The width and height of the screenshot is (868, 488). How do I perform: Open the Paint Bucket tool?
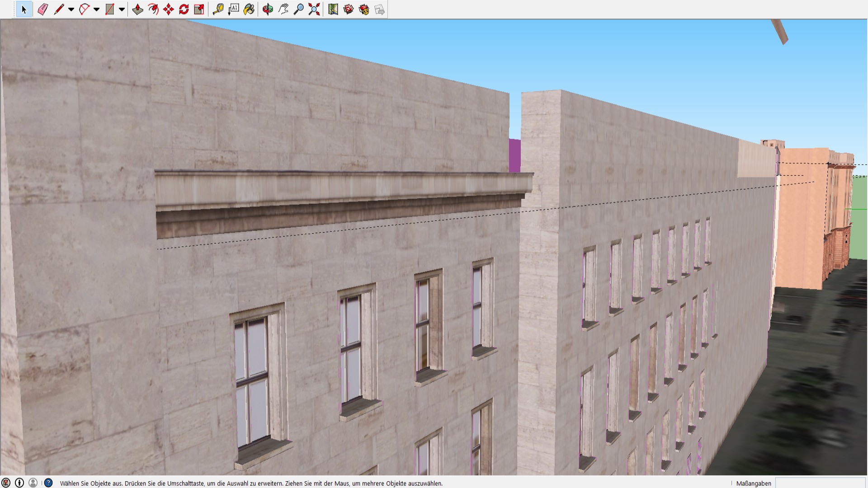[249, 9]
